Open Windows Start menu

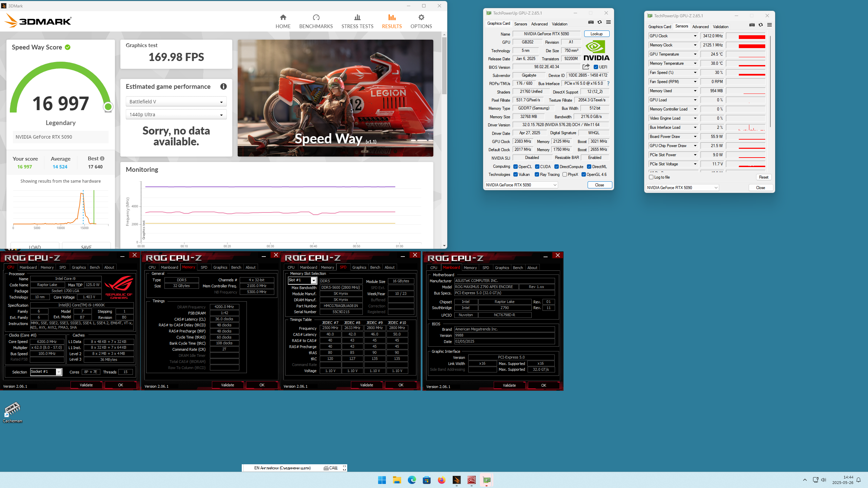382,480
